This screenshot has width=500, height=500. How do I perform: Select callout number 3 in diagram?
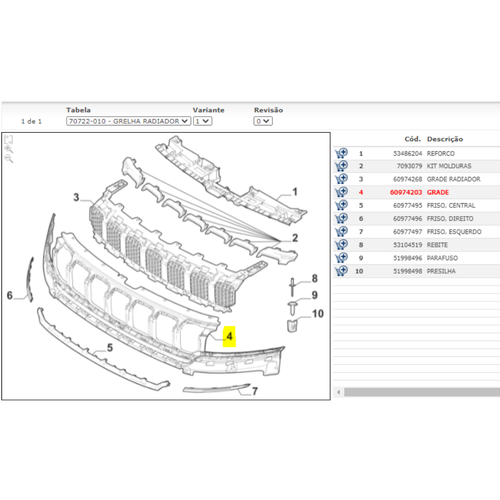tap(76, 197)
